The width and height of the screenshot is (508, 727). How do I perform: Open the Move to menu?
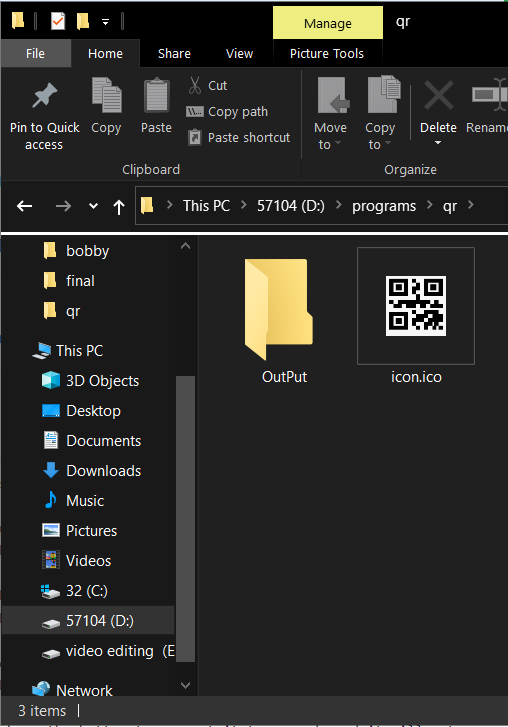[x=330, y=114]
